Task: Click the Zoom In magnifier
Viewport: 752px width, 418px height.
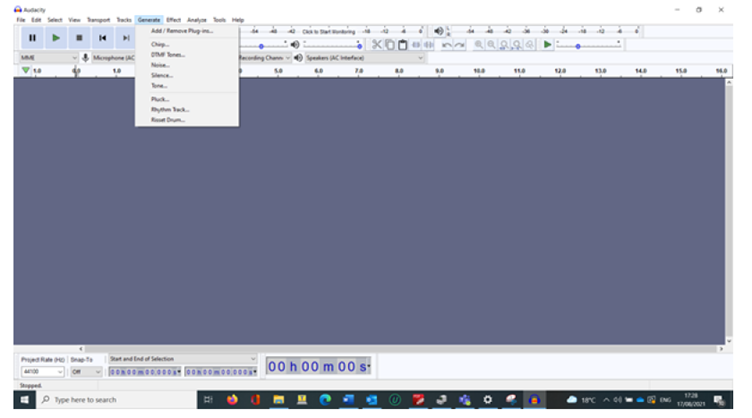Action: [479, 45]
